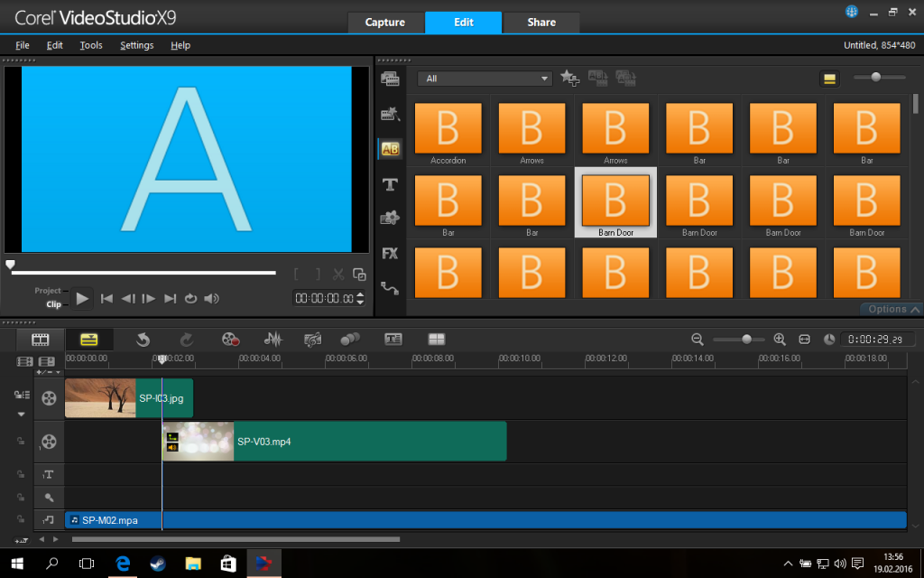
Task: Open the Sound Mixer tool
Action: tap(273, 340)
